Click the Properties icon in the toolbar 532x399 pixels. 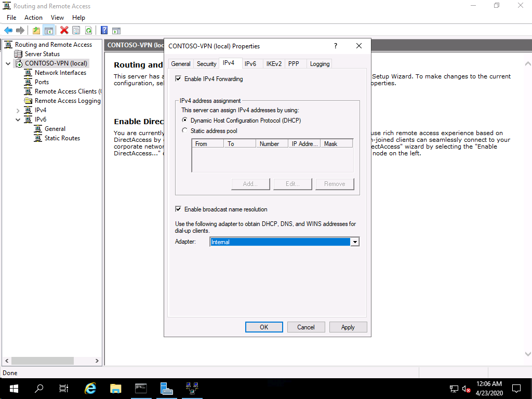tap(76, 31)
